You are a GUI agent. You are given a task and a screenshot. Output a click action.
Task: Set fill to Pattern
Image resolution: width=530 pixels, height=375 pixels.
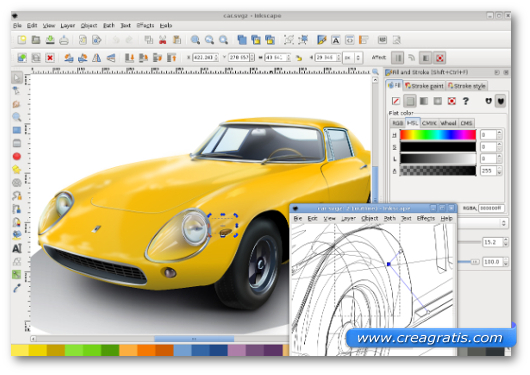452,101
